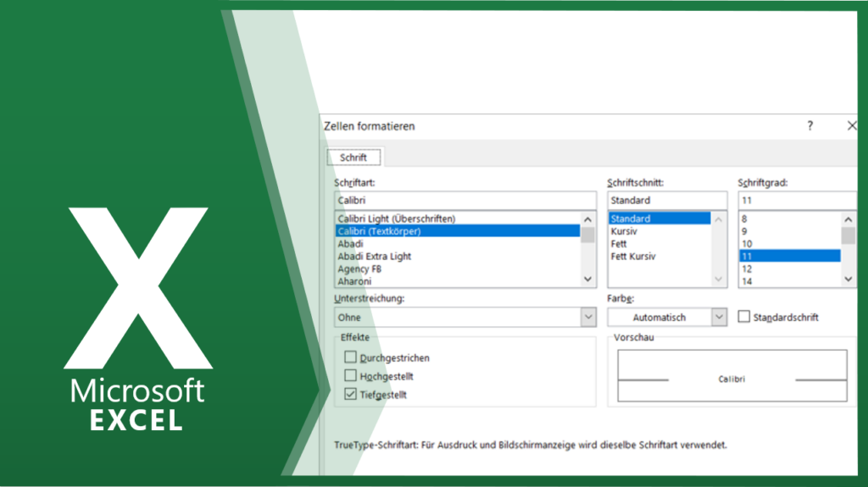Enable the Standardschrift checkbox
Screen dimensions: 868x487
point(744,317)
